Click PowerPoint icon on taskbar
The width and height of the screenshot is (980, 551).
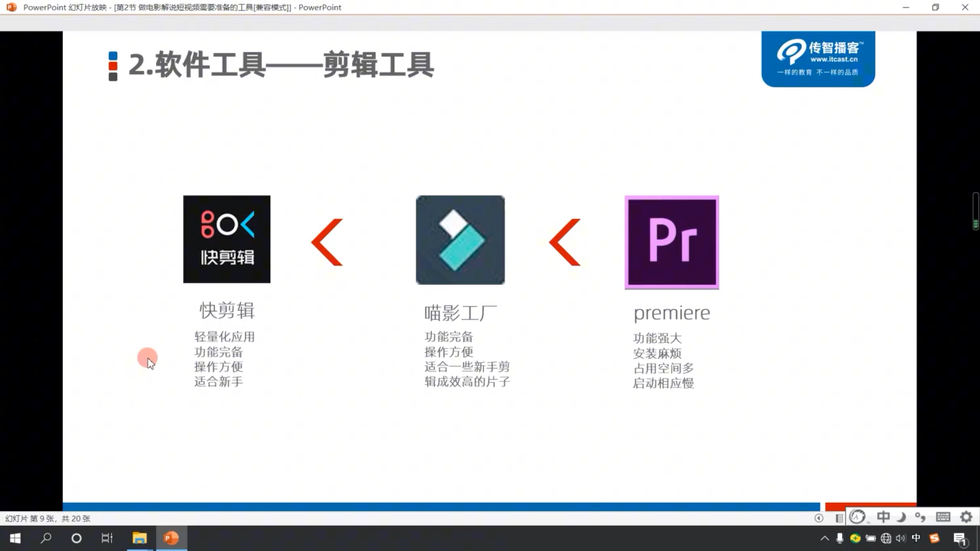171,539
